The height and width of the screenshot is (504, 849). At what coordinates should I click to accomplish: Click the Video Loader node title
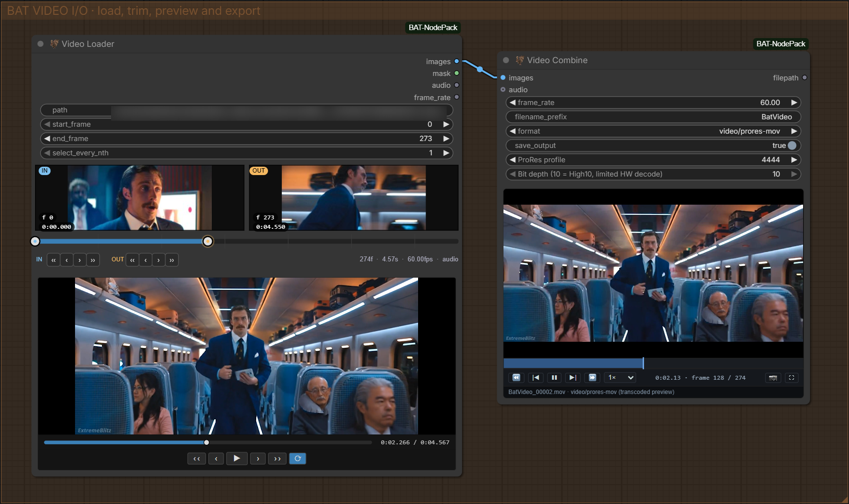point(88,44)
